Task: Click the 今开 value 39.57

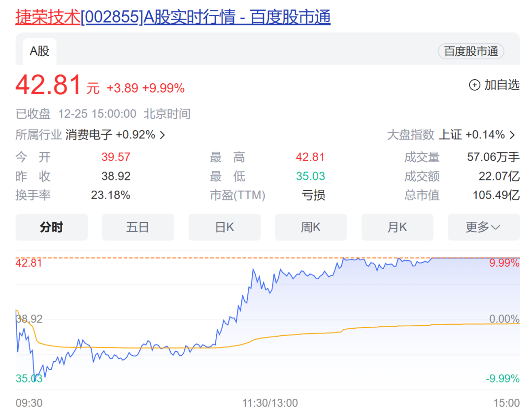Action: [116, 157]
